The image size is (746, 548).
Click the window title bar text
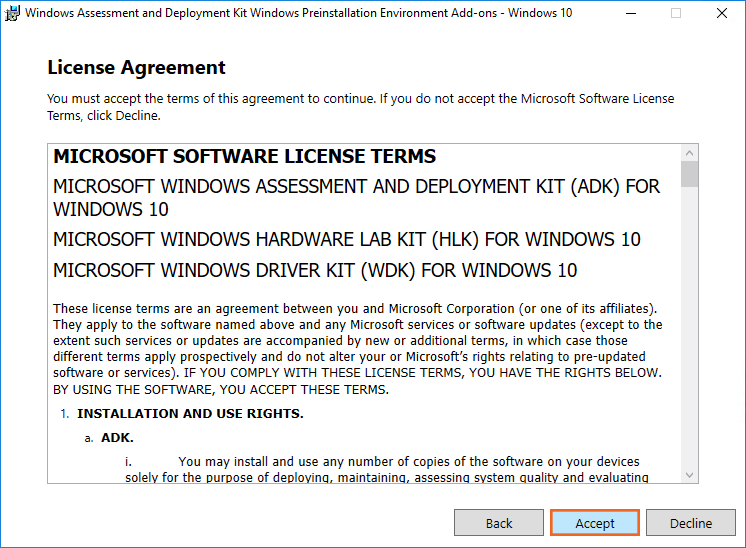click(300, 14)
